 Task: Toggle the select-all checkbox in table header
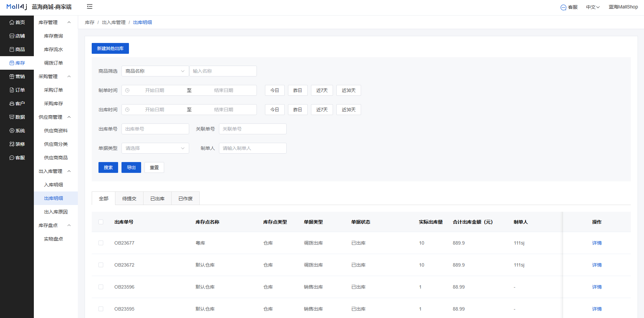point(101,222)
